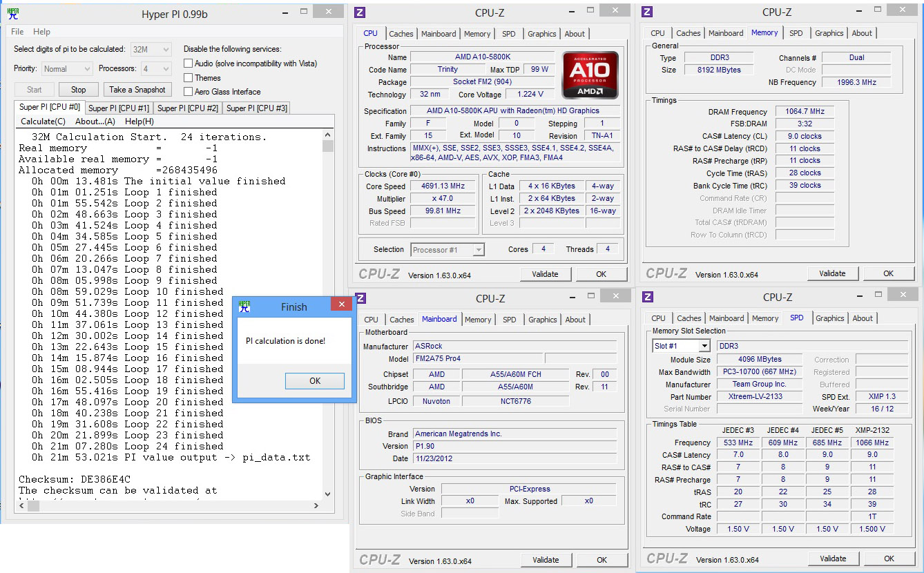924x573 pixels.
Task: Open the 32M digits of pi dropdown
Action: tap(151, 50)
